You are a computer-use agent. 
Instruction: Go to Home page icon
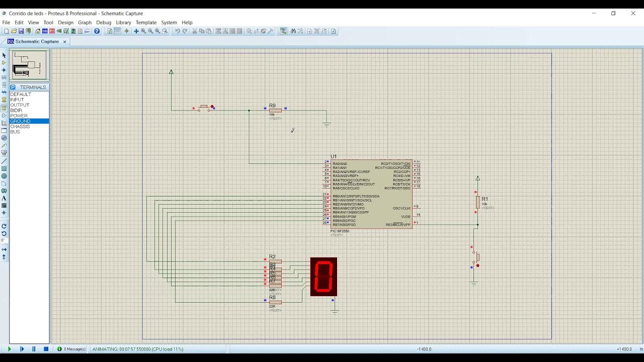tap(38, 31)
